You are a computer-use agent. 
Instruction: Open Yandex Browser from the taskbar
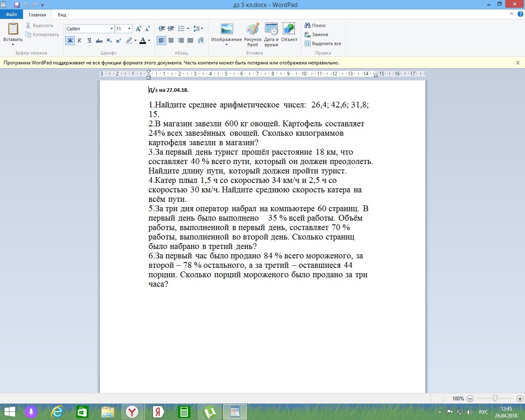[x=132, y=412]
